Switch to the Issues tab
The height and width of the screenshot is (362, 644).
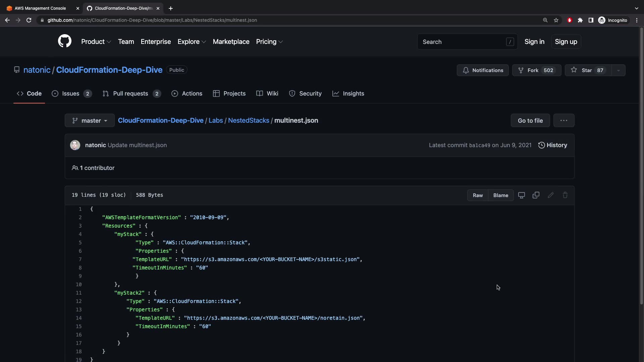click(x=71, y=94)
